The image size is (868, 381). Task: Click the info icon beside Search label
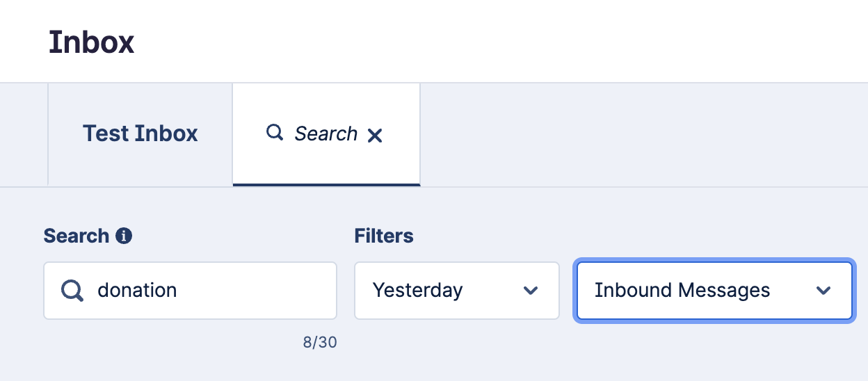[124, 236]
